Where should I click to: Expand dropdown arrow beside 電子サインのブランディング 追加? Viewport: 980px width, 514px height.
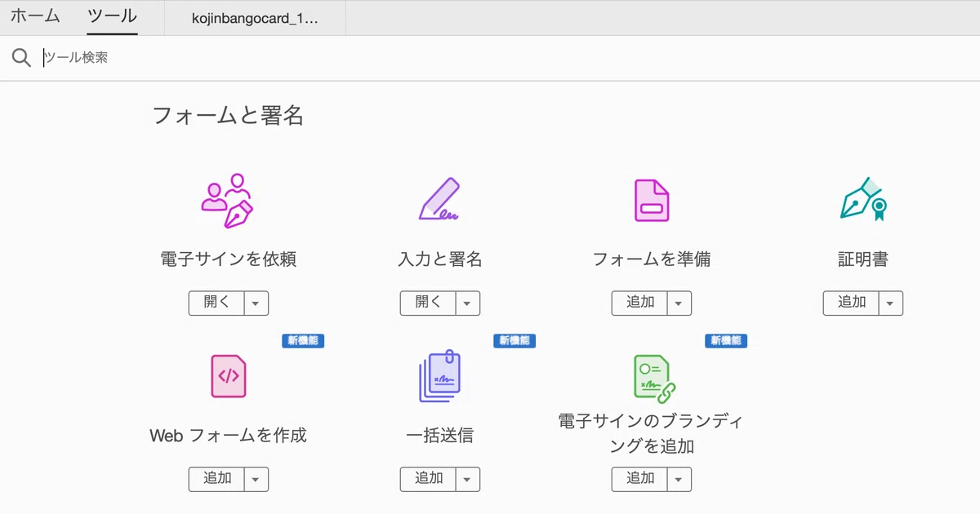coord(679,479)
